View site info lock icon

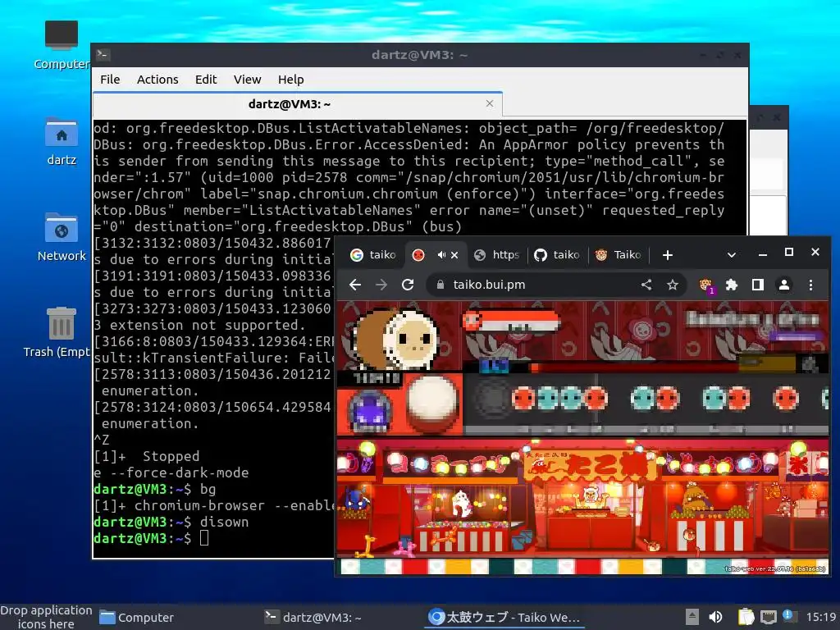[441, 285]
